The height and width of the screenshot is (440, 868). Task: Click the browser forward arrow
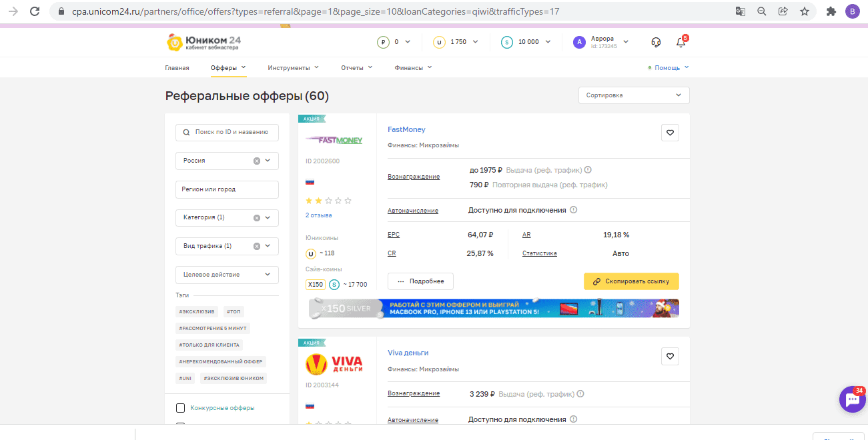[13, 11]
